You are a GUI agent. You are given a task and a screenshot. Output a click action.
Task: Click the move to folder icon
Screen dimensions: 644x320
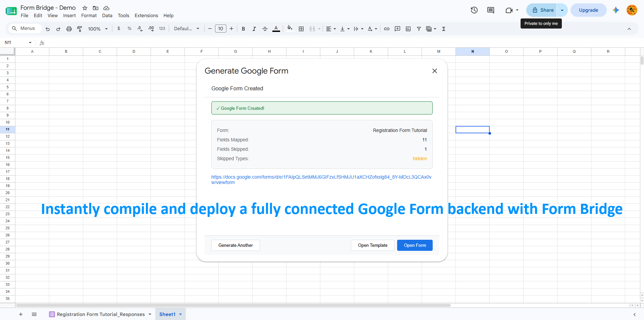96,8
